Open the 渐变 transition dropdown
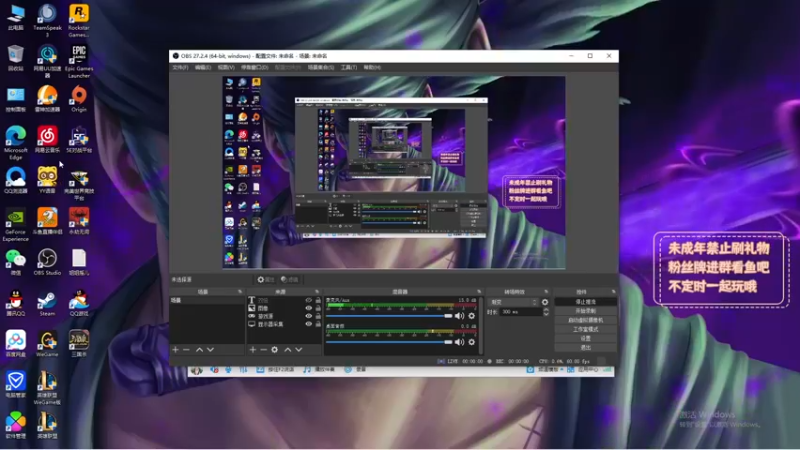This screenshot has height=450, width=800. pyautogui.click(x=513, y=302)
